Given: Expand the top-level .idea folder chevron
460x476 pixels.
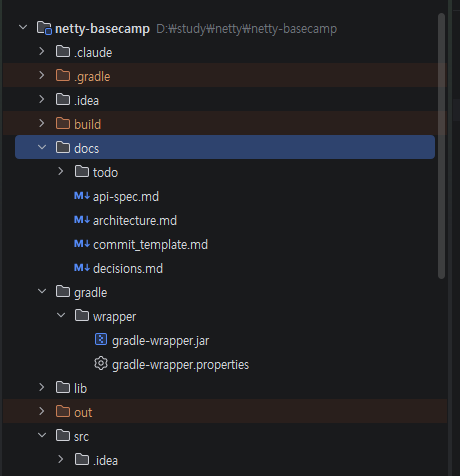Looking at the screenshot, I should 42,99.
